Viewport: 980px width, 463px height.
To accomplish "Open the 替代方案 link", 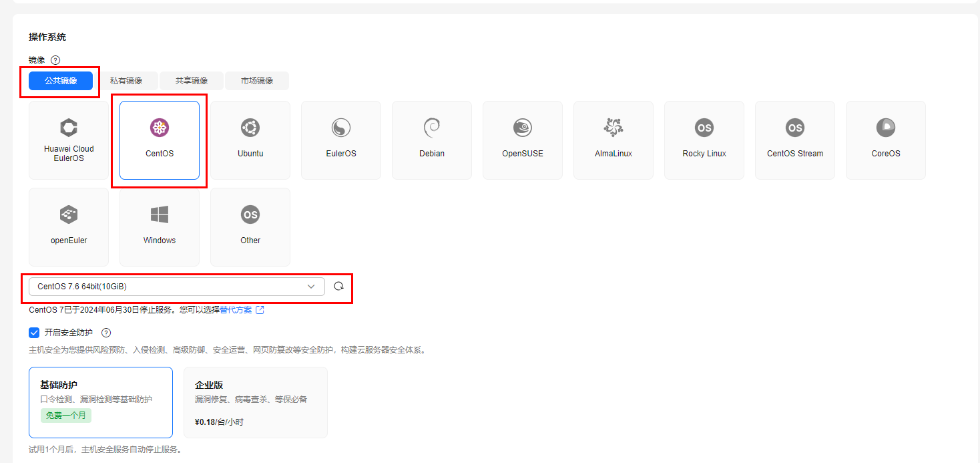I will [x=236, y=310].
